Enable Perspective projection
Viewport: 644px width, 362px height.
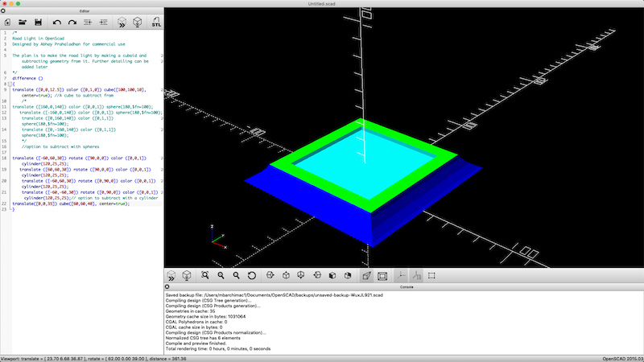click(366, 276)
